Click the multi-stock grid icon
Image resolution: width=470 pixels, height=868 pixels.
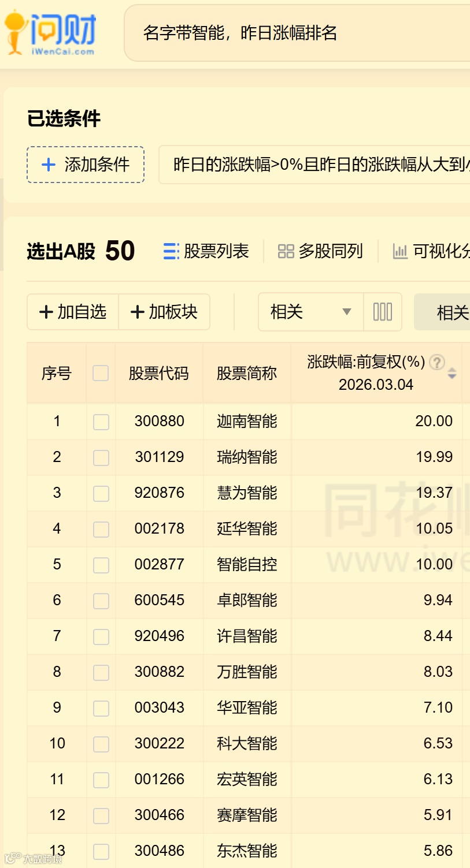[286, 251]
